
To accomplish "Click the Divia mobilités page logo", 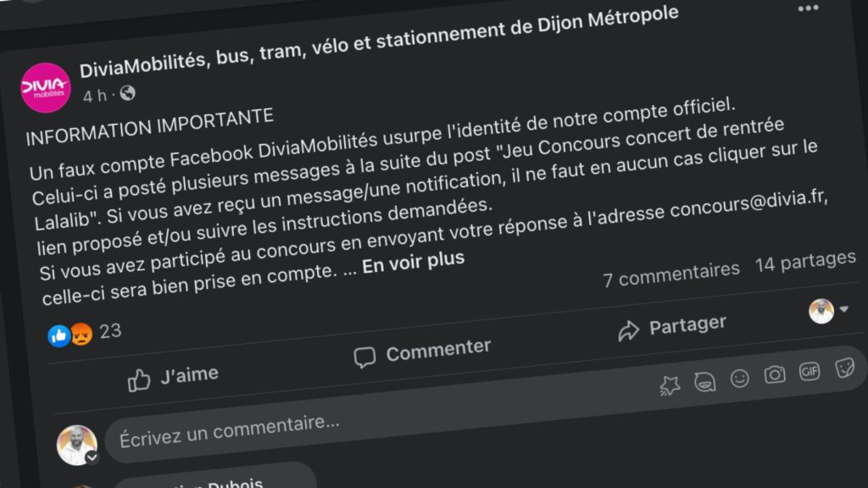I will [45, 87].
